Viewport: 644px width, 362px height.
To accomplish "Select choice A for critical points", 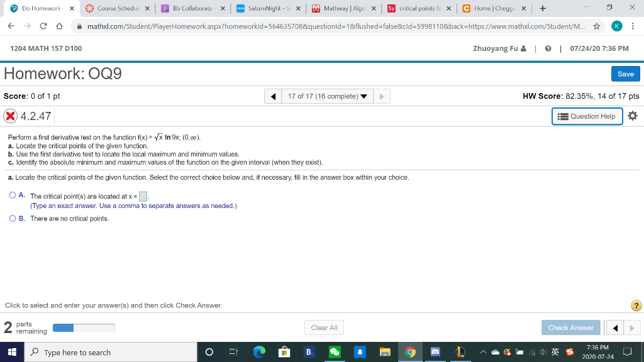I will (x=12, y=195).
